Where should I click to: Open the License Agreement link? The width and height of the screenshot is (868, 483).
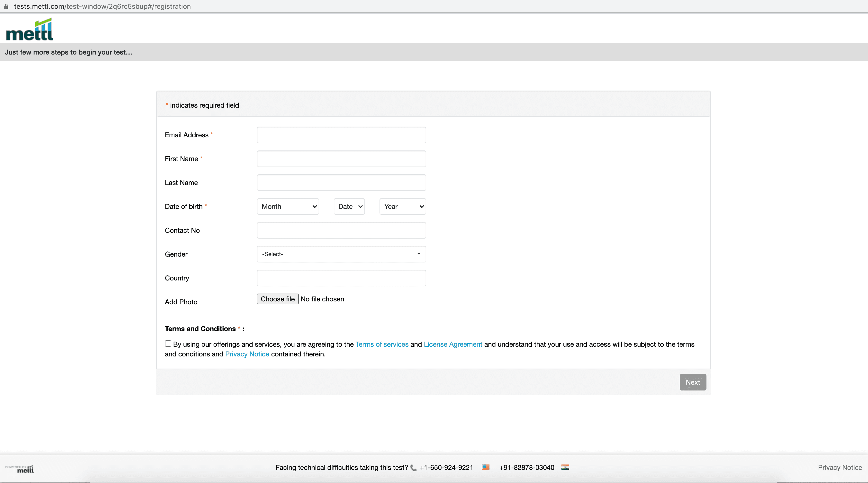[x=453, y=344]
